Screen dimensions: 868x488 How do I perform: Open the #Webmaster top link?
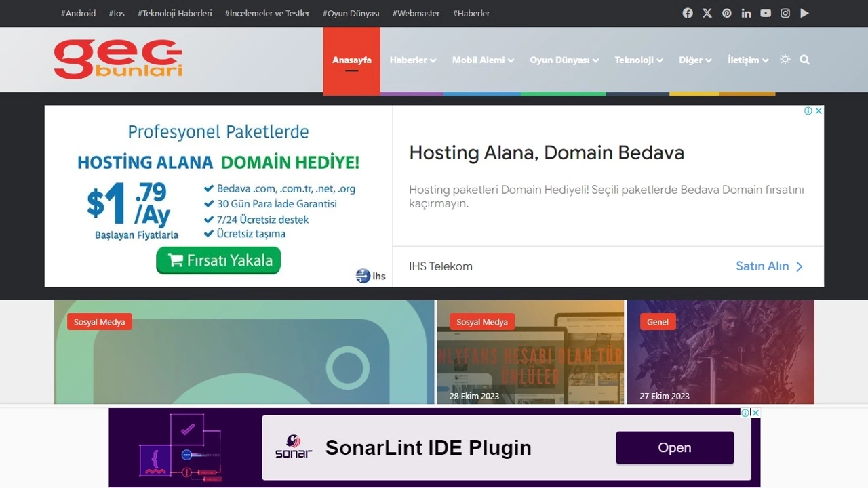[416, 13]
